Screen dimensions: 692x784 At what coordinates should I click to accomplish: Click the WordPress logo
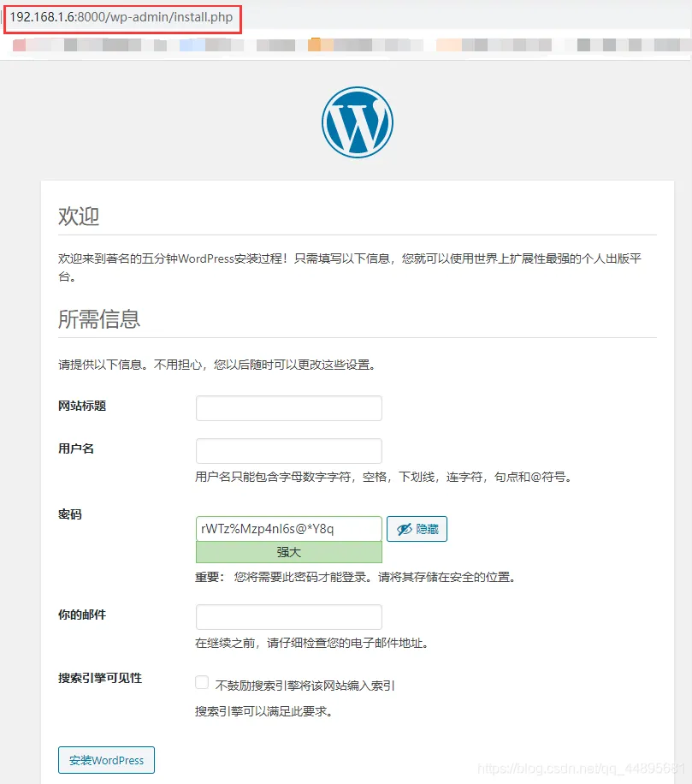358,122
